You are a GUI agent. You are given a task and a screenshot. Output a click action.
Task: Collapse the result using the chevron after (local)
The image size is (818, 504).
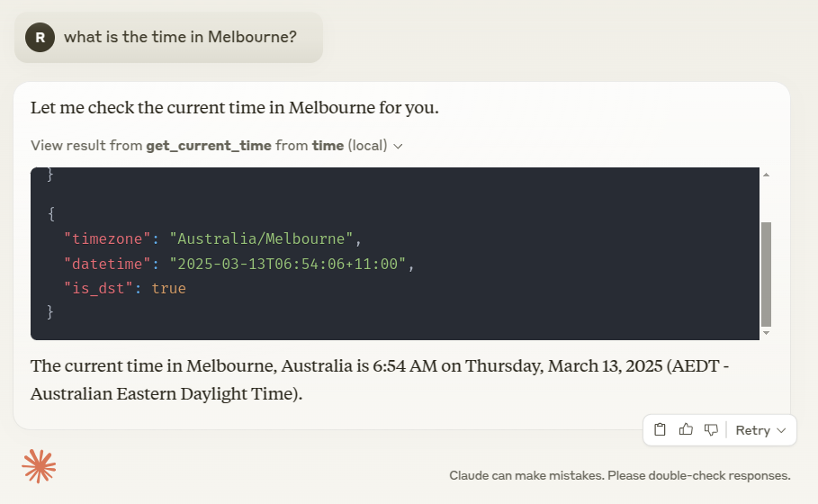coord(398,146)
